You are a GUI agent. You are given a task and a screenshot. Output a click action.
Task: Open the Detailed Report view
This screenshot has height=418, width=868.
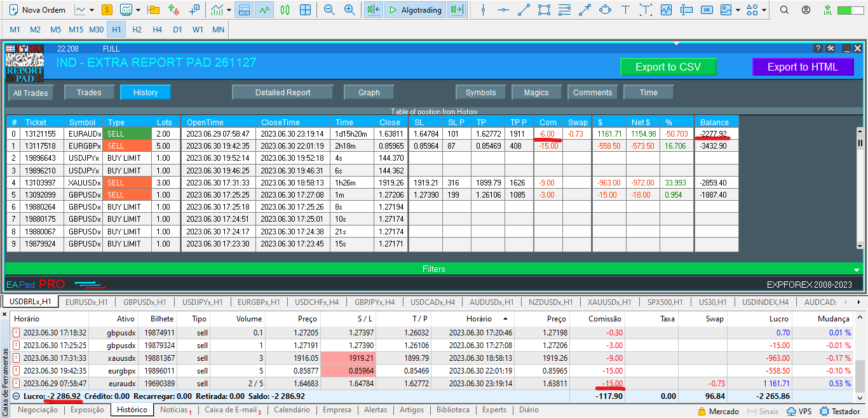(283, 93)
